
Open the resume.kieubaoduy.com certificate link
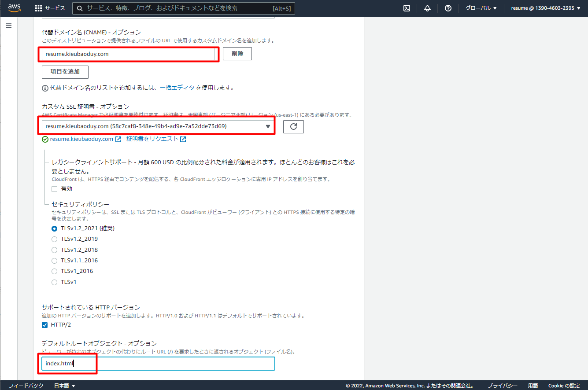click(x=81, y=139)
